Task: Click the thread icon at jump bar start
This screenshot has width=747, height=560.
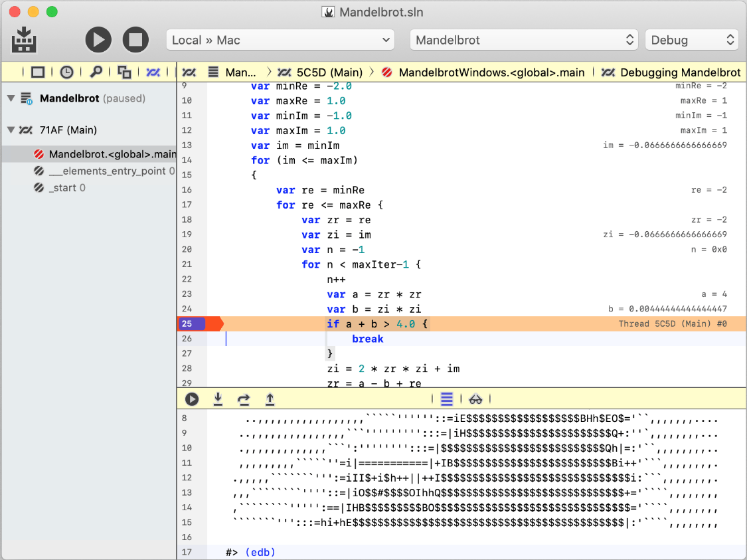Action: coord(189,72)
